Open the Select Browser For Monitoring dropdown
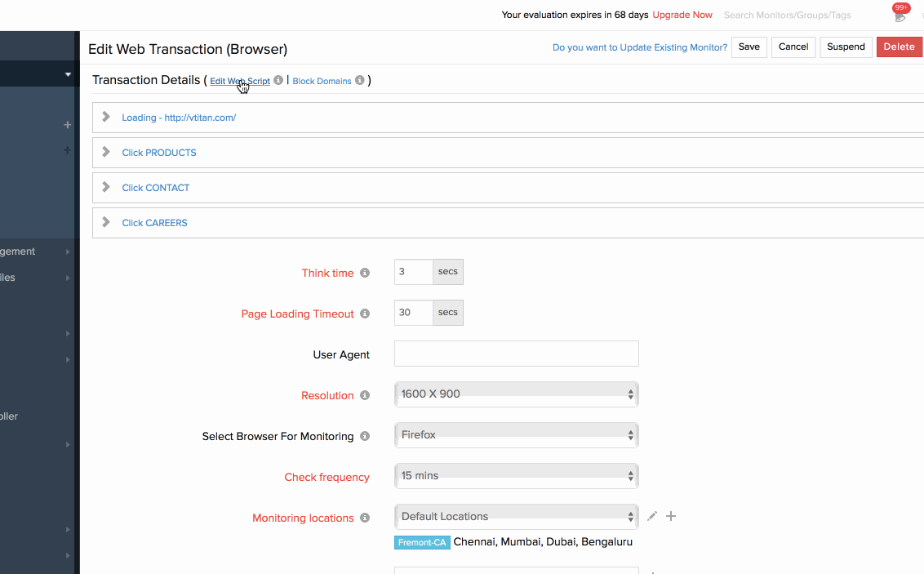This screenshot has width=924, height=574. pos(516,435)
